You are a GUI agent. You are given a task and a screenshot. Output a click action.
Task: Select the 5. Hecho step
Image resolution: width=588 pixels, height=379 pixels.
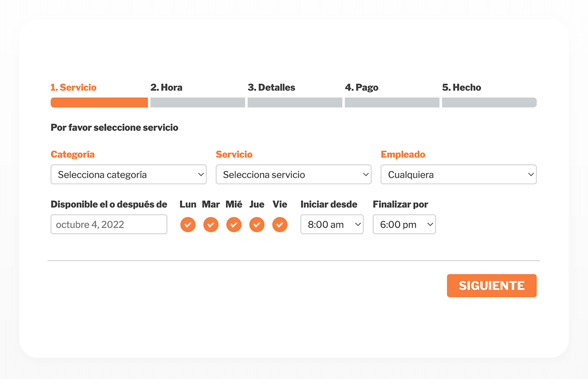[x=462, y=87]
